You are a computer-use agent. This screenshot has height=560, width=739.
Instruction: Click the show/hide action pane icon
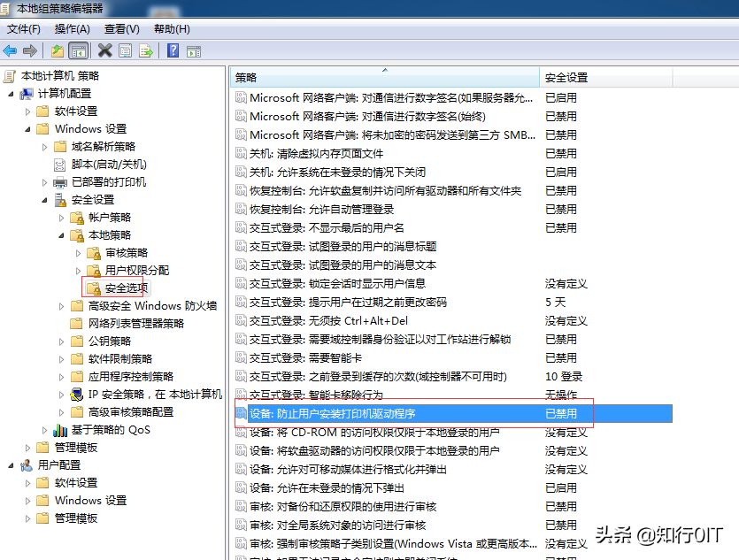[194, 50]
